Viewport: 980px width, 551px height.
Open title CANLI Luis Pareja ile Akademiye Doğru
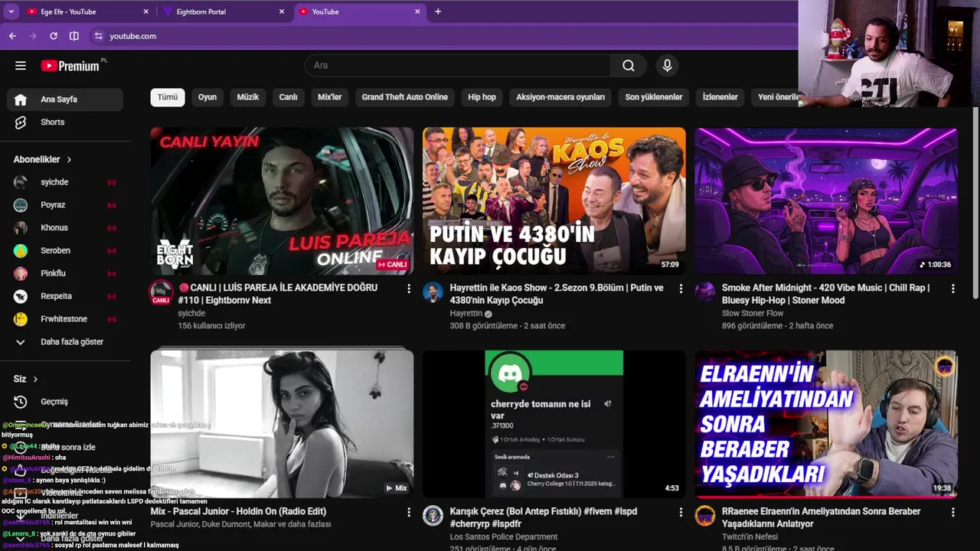pyautogui.click(x=278, y=294)
